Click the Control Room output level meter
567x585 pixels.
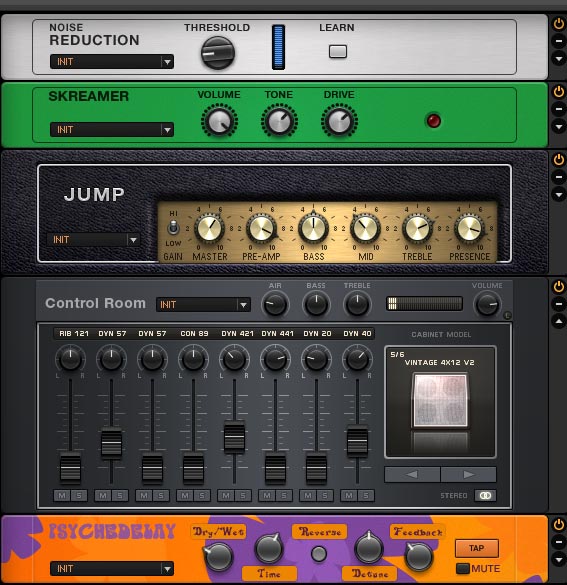click(425, 304)
